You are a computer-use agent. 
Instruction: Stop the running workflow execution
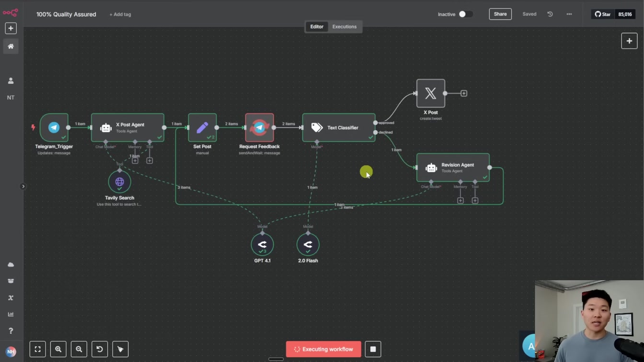click(373, 349)
